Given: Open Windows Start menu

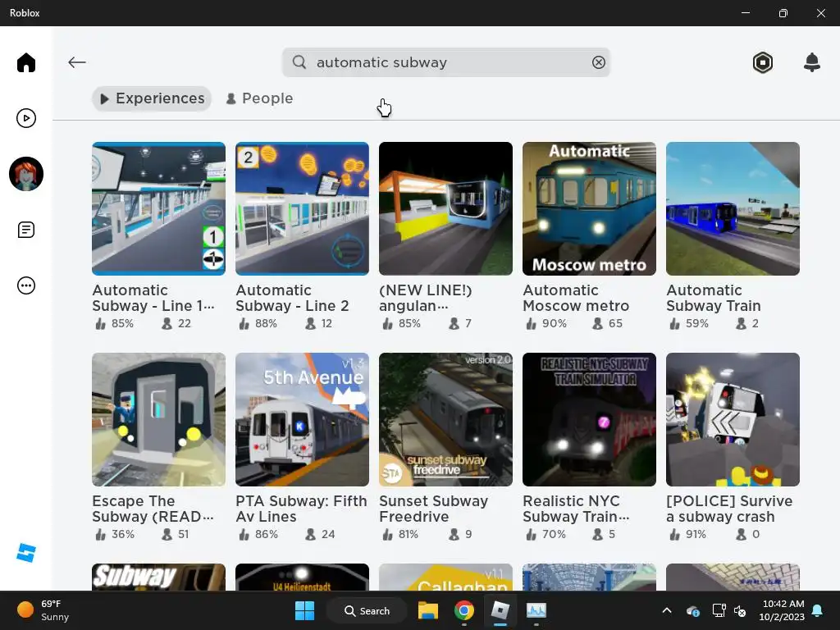Looking at the screenshot, I should [305, 610].
